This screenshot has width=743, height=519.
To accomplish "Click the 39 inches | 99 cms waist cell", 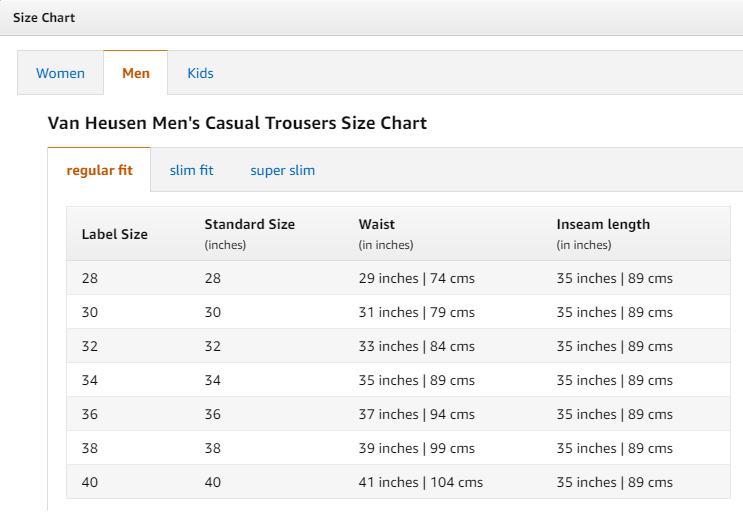I will click(x=417, y=448).
